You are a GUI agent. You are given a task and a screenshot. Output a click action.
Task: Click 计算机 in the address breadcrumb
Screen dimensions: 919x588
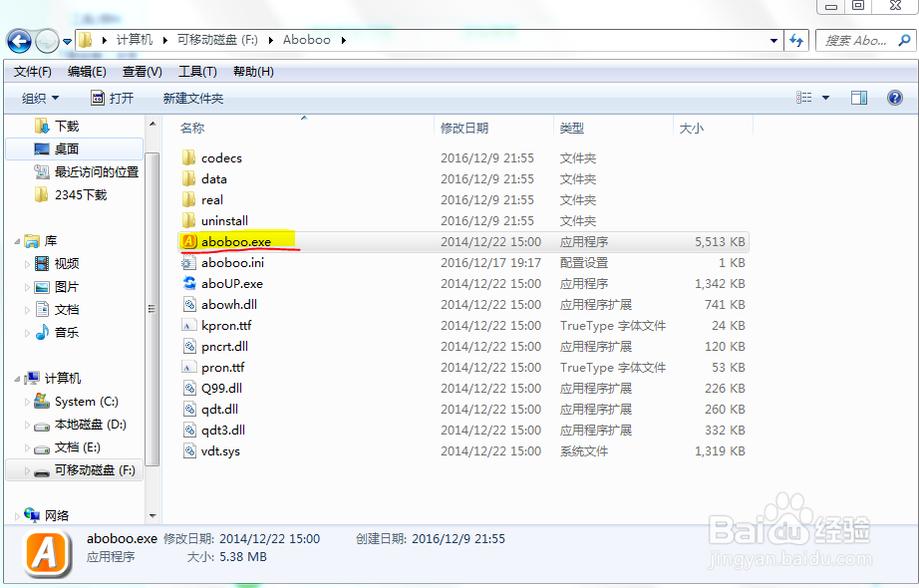tap(135, 40)
